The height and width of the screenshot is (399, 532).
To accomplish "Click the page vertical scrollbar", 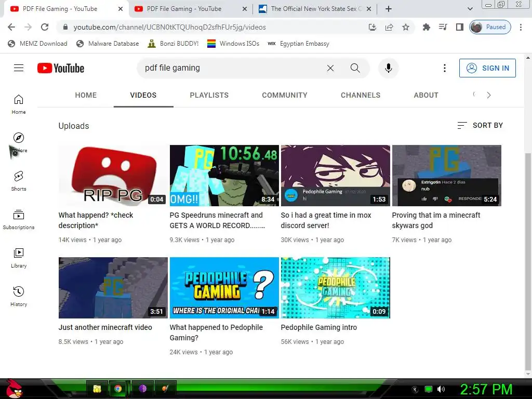I will [x=528, y=261].
